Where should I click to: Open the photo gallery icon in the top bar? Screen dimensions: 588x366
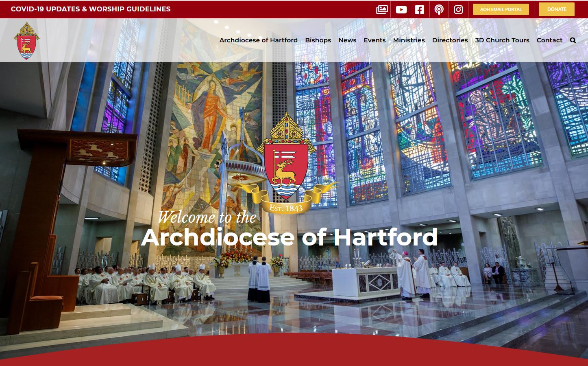[x=382, y=9]
